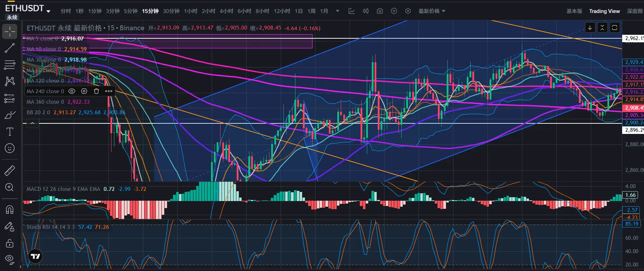Click the 2,962 price label on axis
This screenshot has width=644, height=271.
tap(633, 38)
